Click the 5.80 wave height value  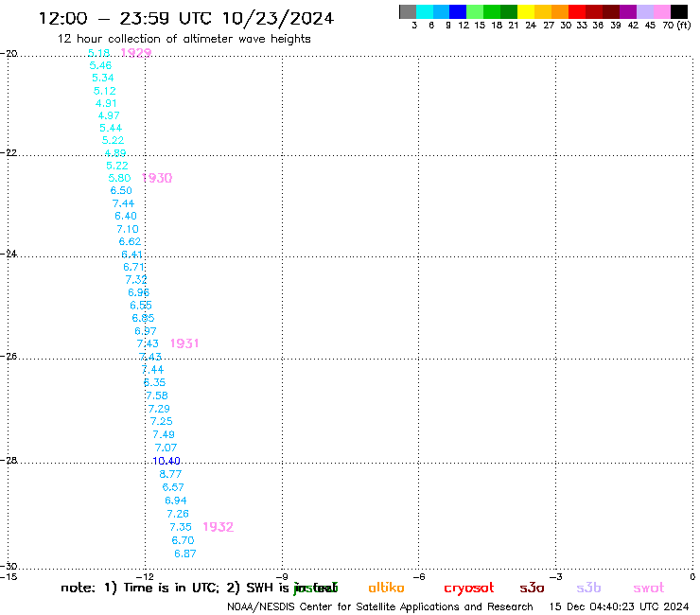click(119, 178)
